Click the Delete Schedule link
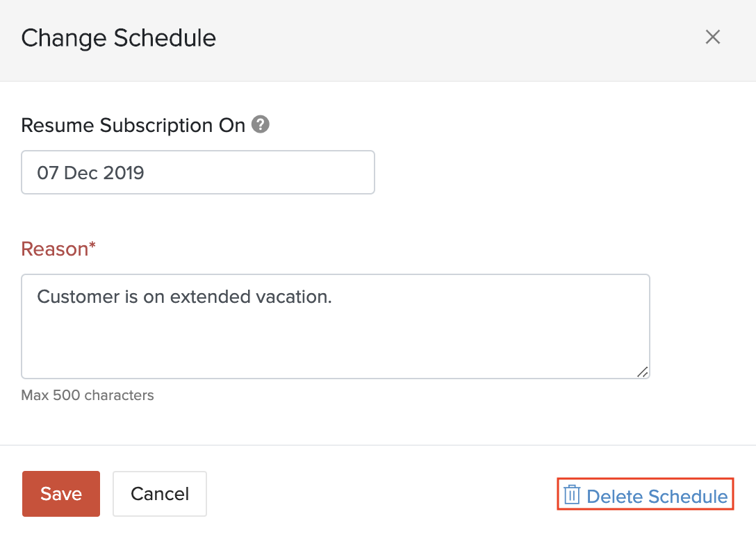 click(x=657, y=495)
